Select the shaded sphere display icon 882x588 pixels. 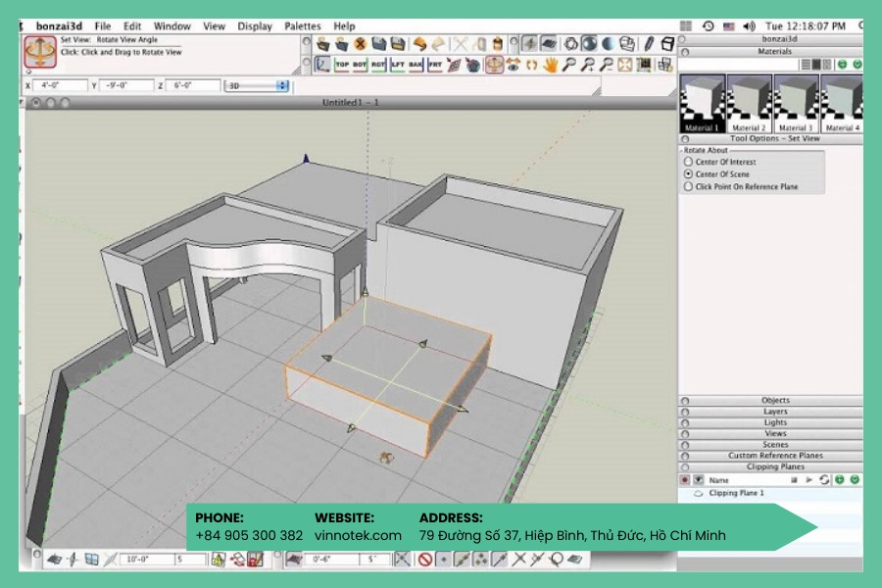(x=590, y=44)
